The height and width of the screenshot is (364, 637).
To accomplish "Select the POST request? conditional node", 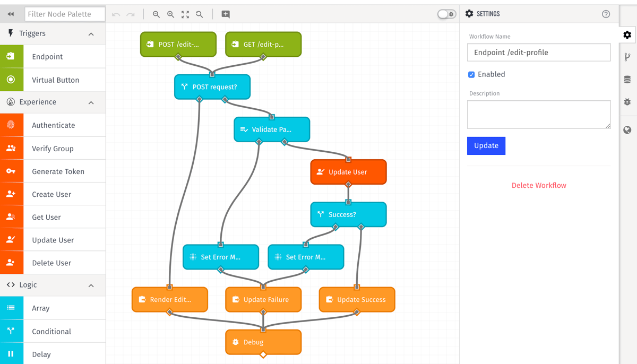I will [212, 87].
